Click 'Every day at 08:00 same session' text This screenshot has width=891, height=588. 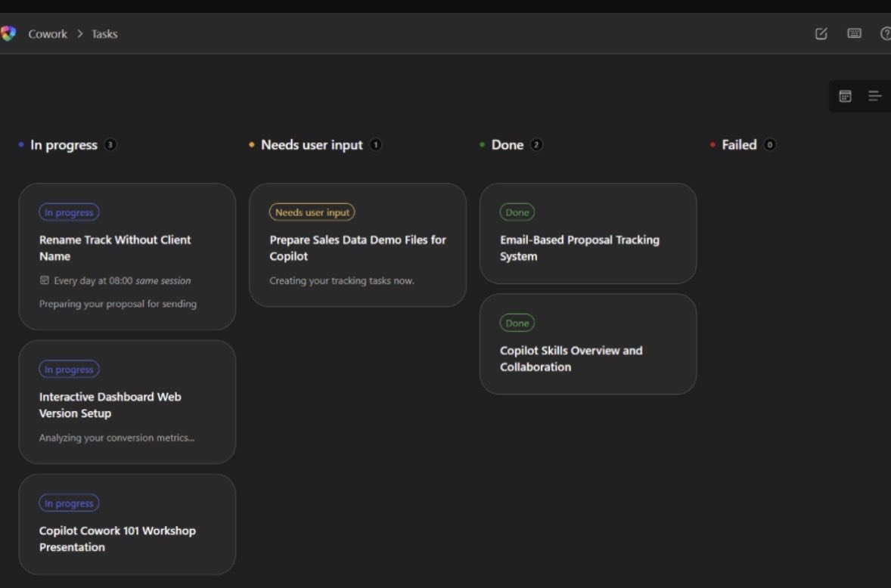click(x=123, y=280)
